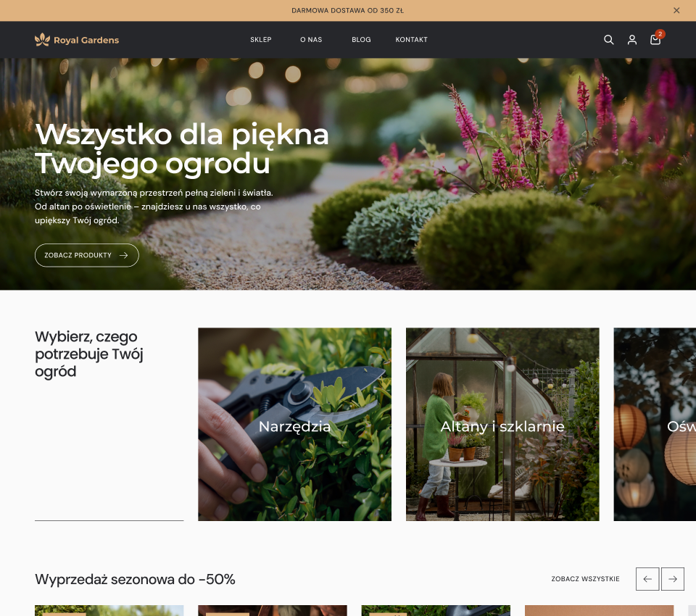Follow the ZOBACZ WSZYSTKIE link
Screen dimensions: 696x616
tap(585, 579)
